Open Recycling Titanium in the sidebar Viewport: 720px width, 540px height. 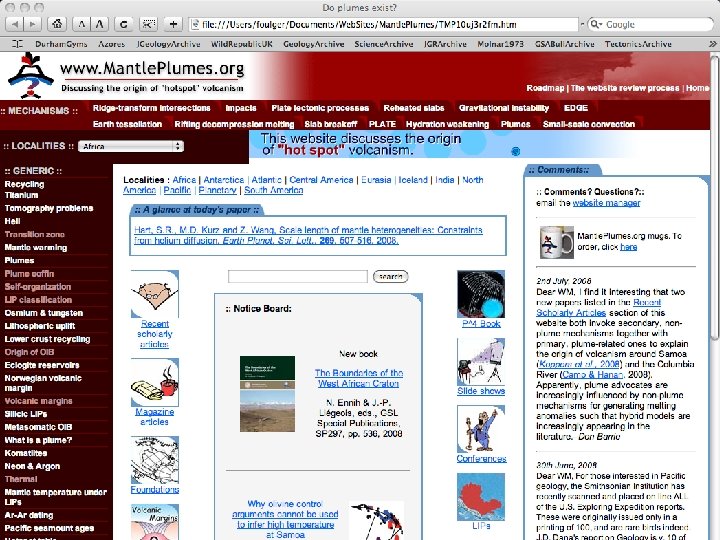24,190
